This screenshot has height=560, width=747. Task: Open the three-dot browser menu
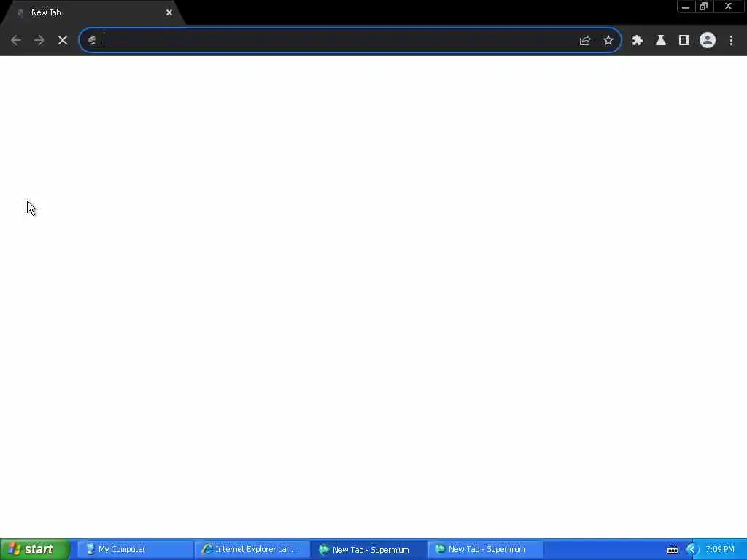coord(731,41)
